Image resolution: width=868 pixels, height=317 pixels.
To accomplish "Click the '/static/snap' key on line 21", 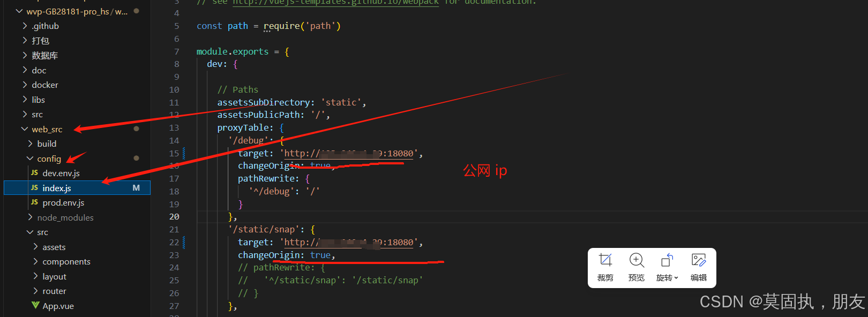I will click(264, 229).
